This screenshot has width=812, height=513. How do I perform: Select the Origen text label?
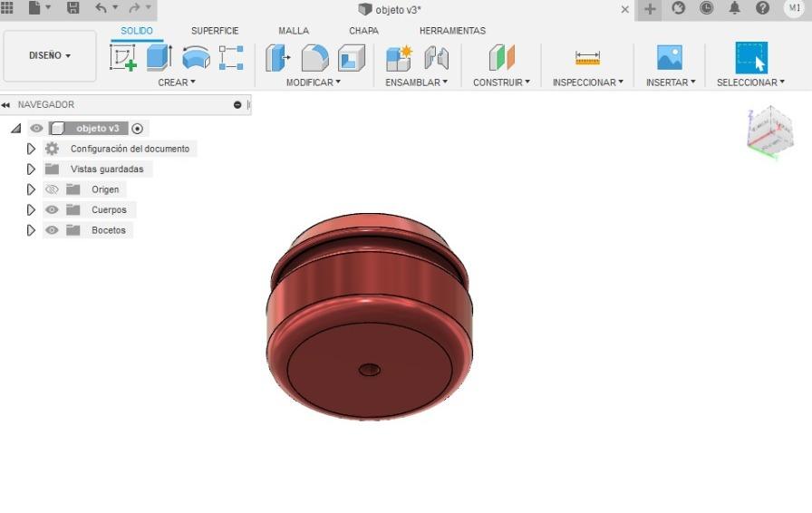coord(105,189)
